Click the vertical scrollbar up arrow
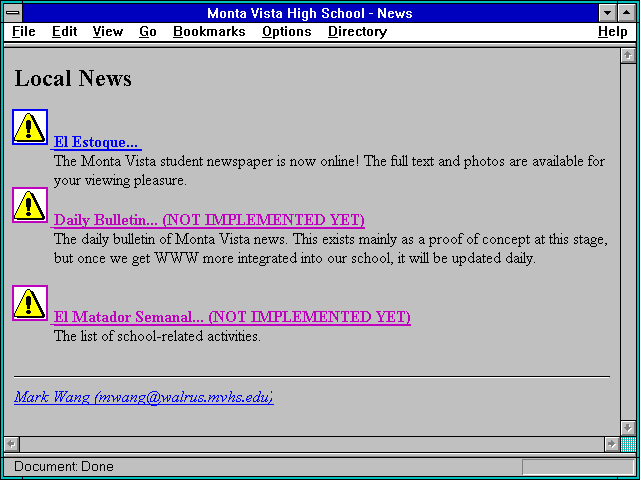640x480 pixels. tap(628, 56)
